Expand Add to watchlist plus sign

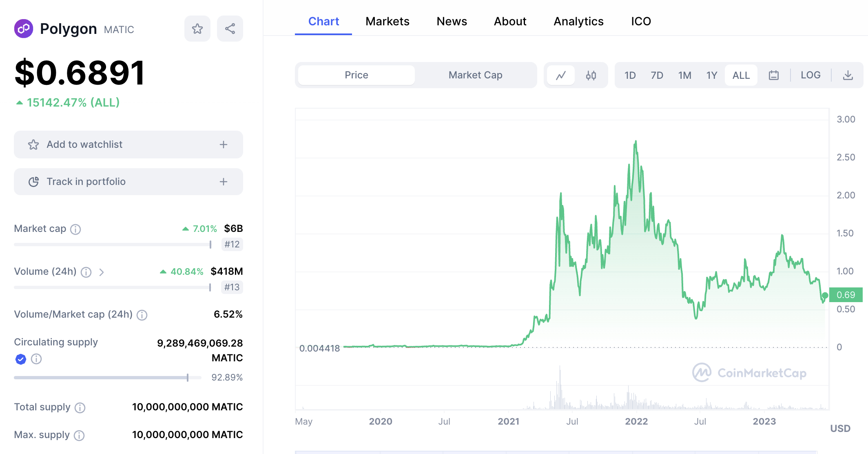224,145
